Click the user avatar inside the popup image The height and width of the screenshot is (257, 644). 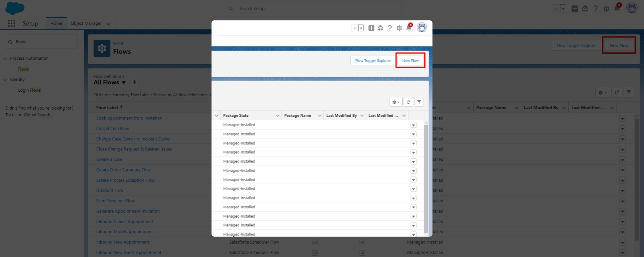coord(422,27)
